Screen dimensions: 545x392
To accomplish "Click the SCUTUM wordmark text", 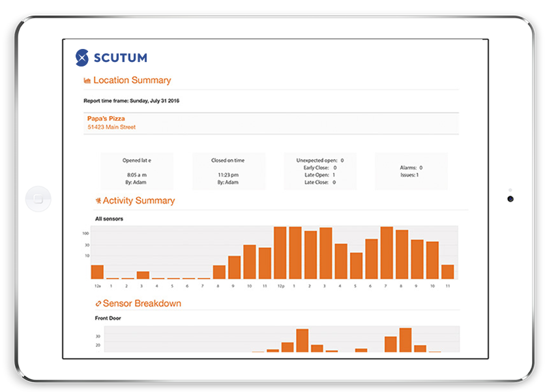I will point(119,58).
